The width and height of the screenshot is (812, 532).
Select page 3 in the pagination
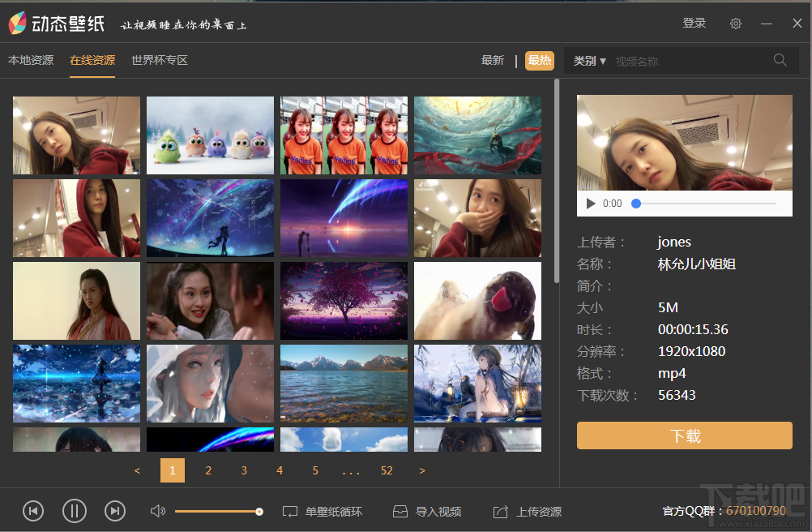click(243, 470)
